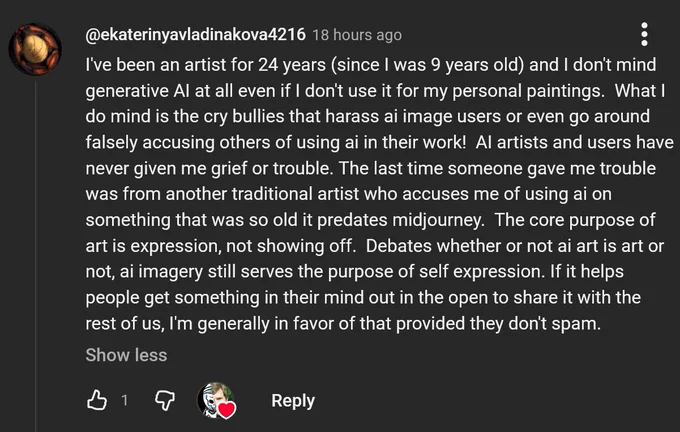This screenshot has height=432, width=680.
Task: Dislike the comment with the thumbs-down icon
Action: tap(165, 400)
